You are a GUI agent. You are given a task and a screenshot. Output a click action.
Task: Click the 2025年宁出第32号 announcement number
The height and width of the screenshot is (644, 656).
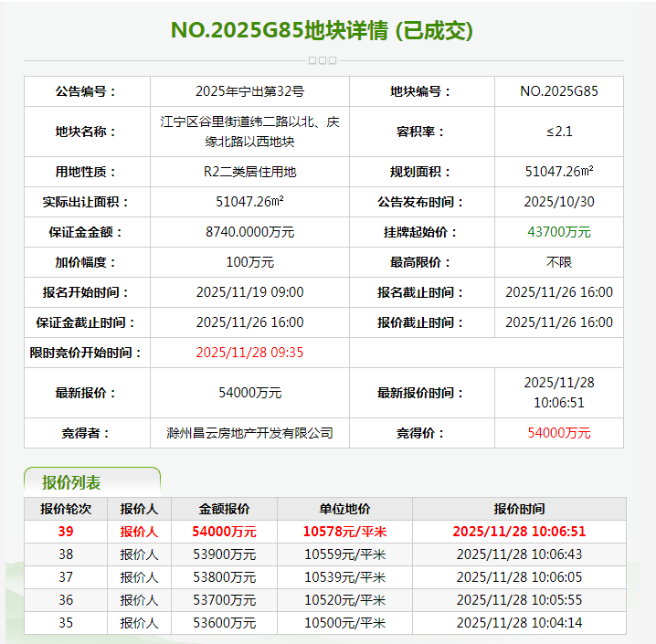pos(249,91)
